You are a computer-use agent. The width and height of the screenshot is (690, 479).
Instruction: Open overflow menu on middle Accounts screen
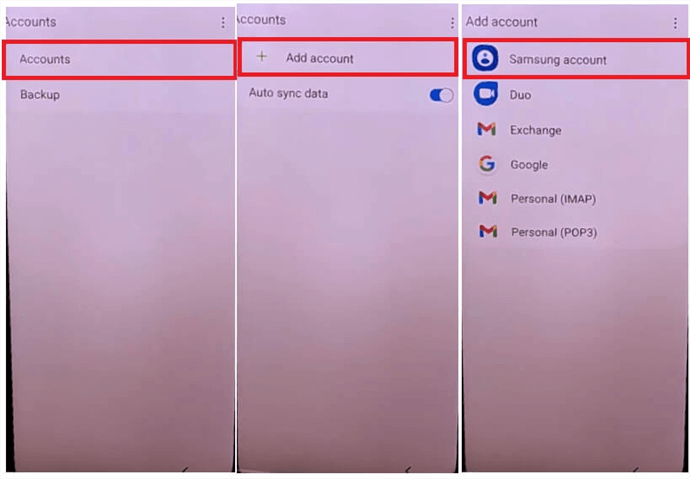point(452,23)
